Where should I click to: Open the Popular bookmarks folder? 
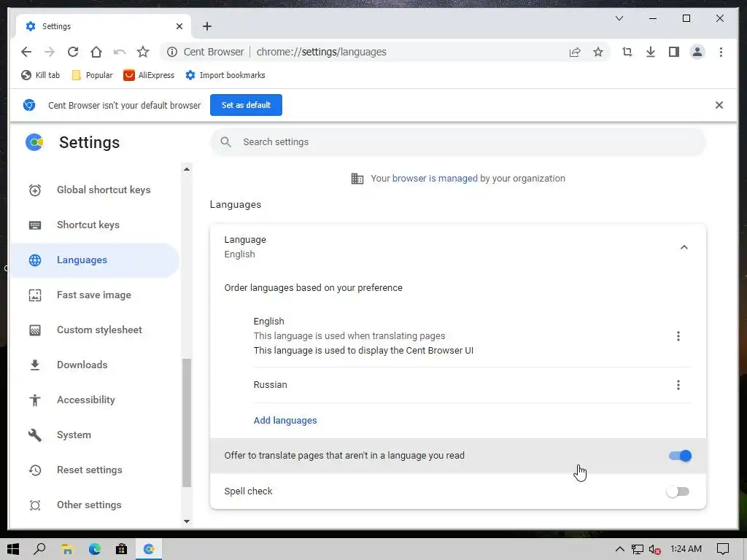pyautogui.click(x=92, y=75)
